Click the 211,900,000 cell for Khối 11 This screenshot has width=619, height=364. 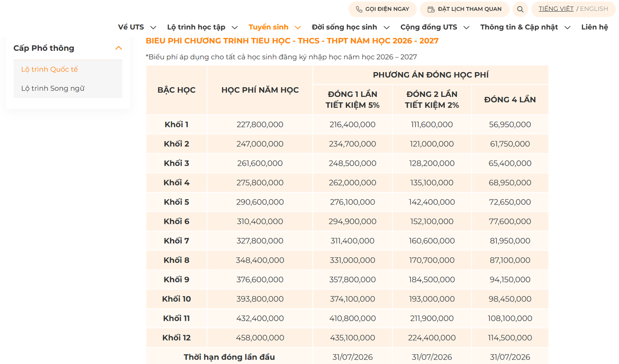click(432, 318)
